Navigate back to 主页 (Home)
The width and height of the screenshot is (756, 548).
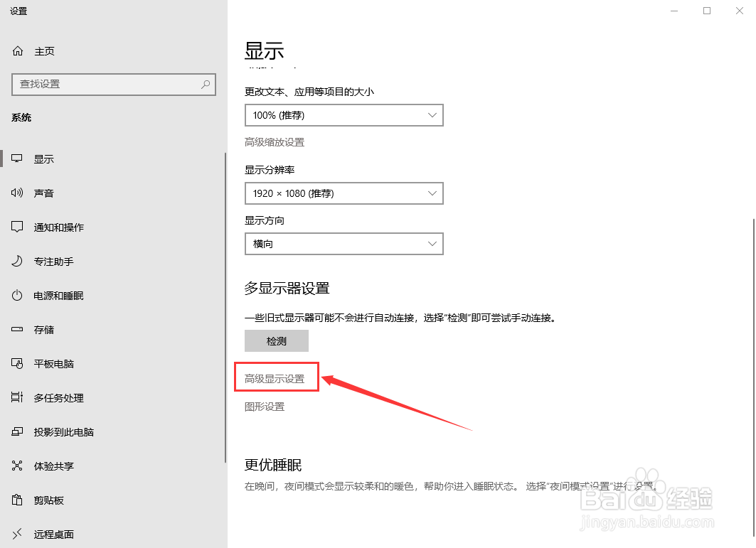pos(44,50)
